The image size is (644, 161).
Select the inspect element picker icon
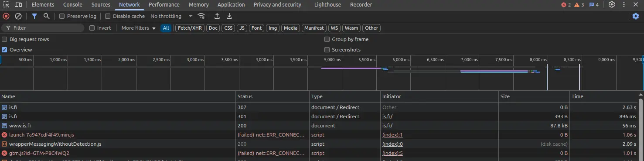point(7,5)
